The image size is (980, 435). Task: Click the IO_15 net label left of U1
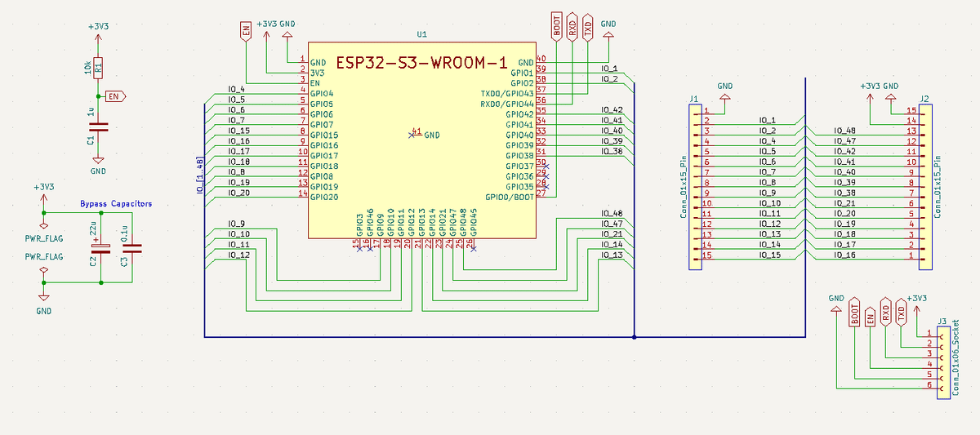239,131
